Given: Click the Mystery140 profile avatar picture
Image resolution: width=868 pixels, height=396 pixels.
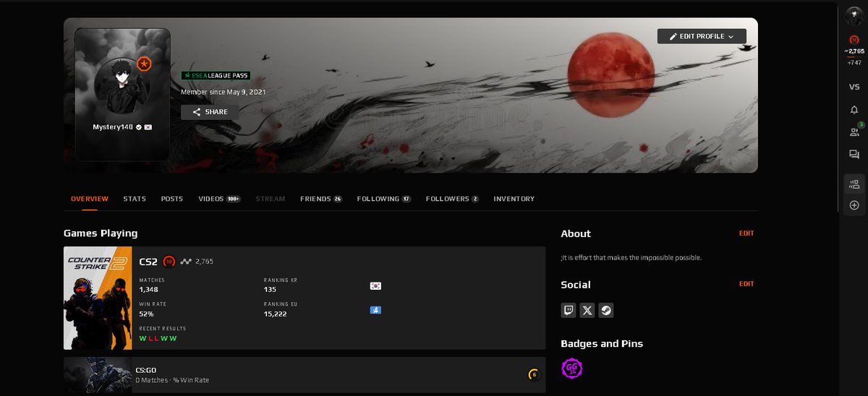Looking at the screenshot, I should point(122,86).
